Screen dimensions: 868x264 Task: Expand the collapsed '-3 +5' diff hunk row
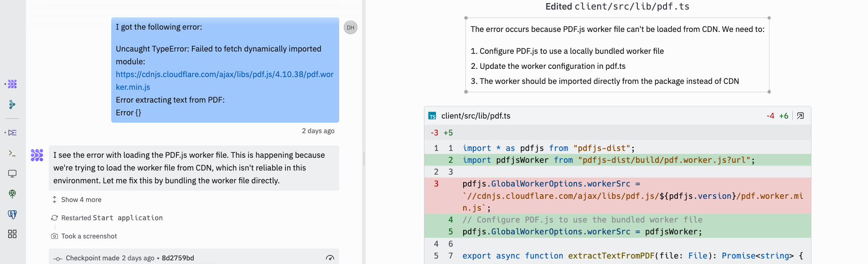pos(441,133)
